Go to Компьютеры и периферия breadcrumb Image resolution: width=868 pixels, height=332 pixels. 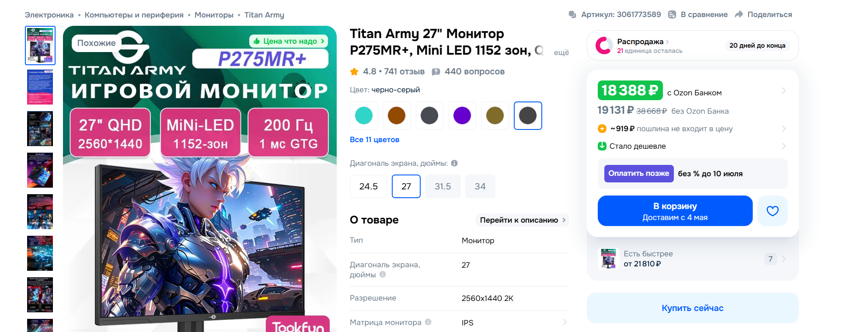134,15
